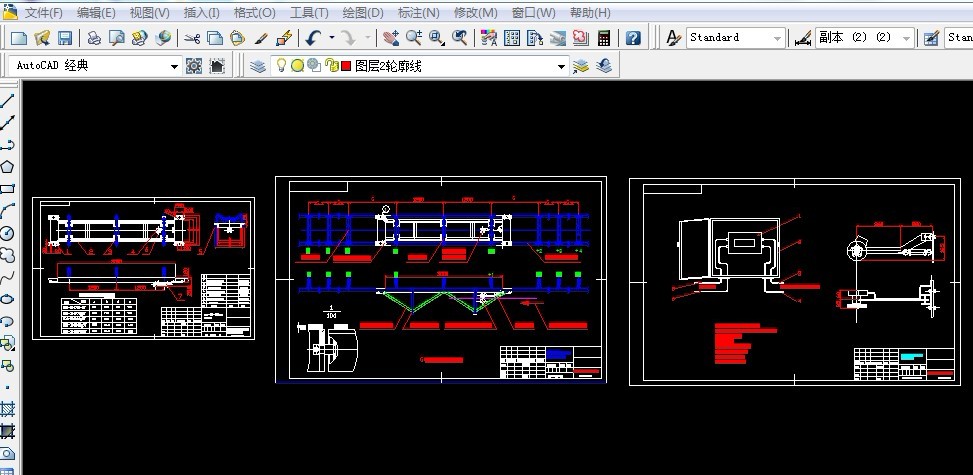Activate Zoom Realtime magnifier

pos(414,38)
